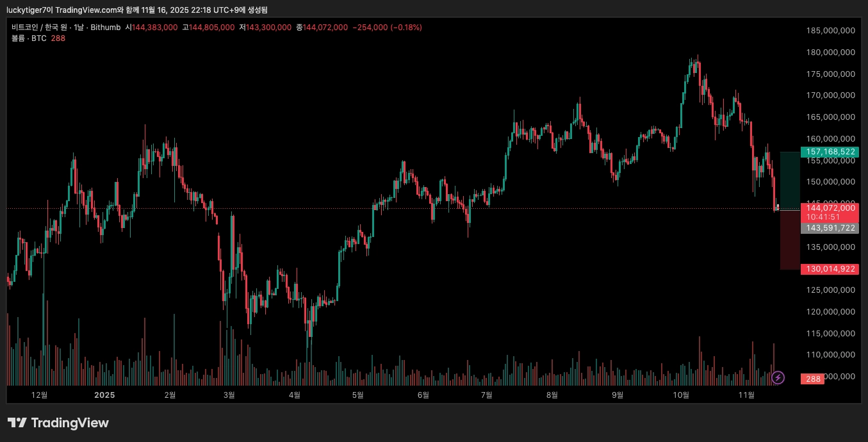The image size is (868, 442).
Task: Click the 4월 label on the time axis
Action: coord(295,395)
